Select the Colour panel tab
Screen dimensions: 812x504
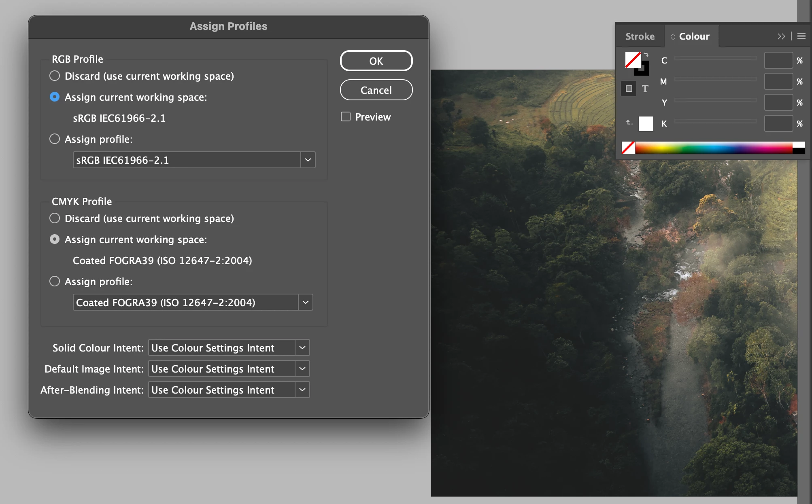694,36
